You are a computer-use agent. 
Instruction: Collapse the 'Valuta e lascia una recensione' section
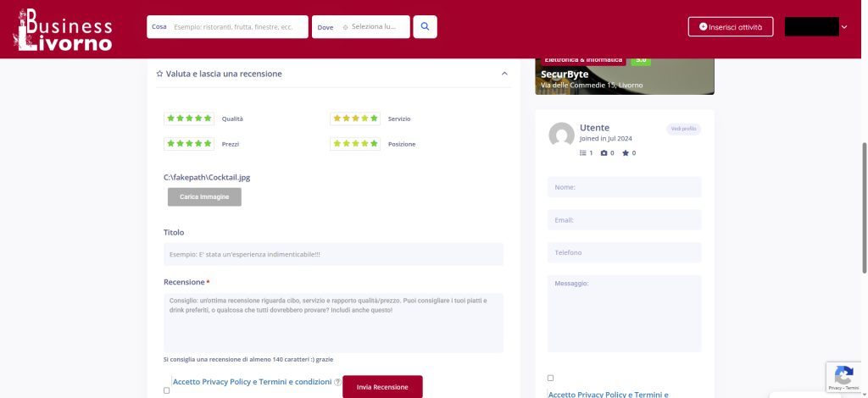504,74
